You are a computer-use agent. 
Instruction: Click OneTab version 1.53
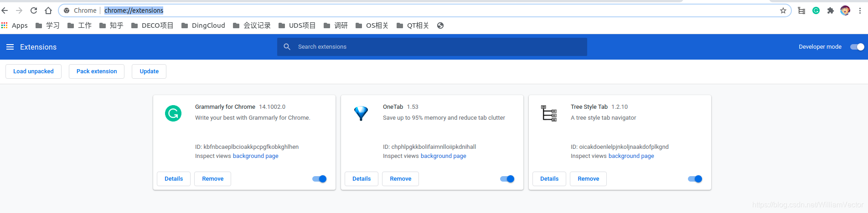413,107
